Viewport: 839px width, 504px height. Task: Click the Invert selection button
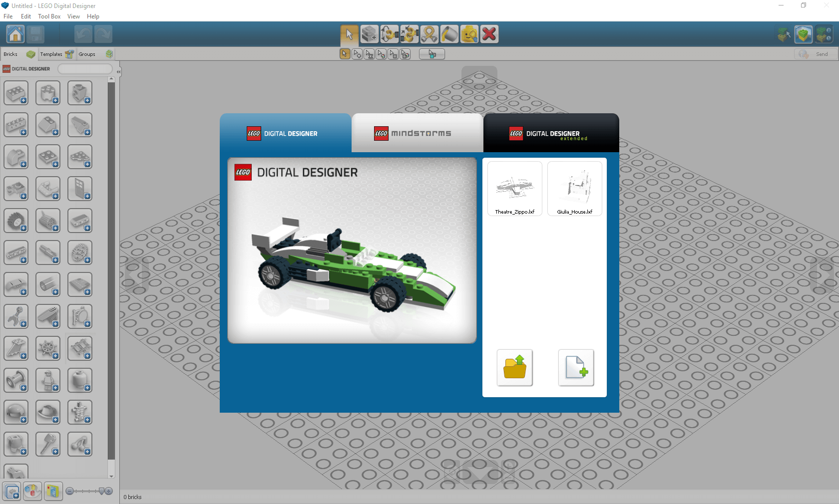pyautogui.click(x=432, y=54)
